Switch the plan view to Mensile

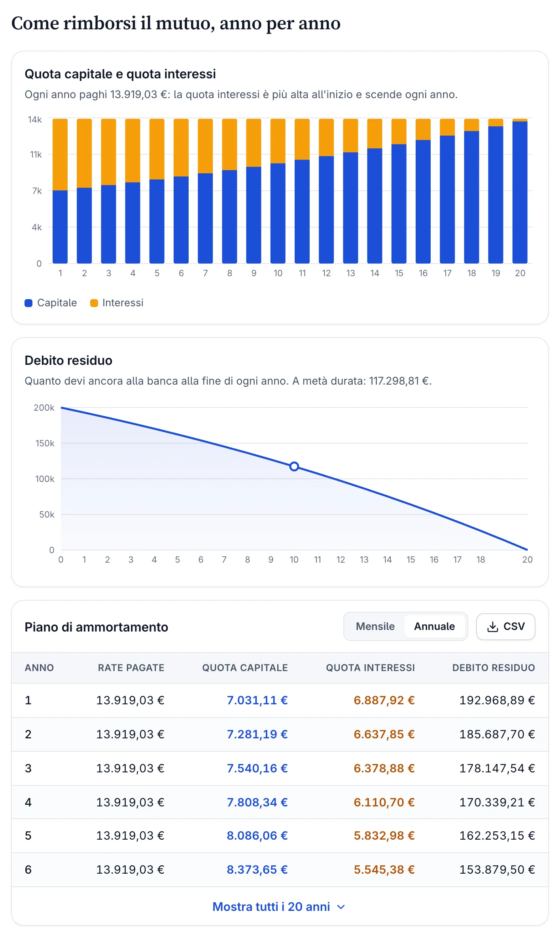375,626
